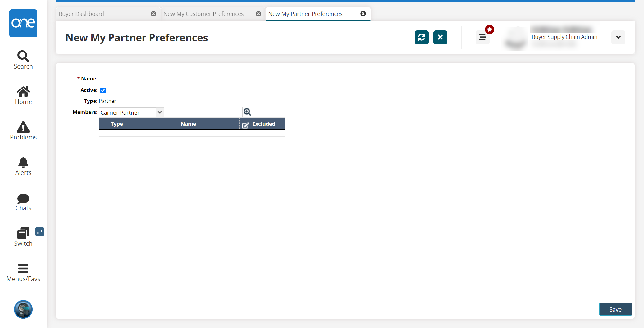The image size is (644, 328).
Task: Focus the Name input field
Action: (131, 79)
